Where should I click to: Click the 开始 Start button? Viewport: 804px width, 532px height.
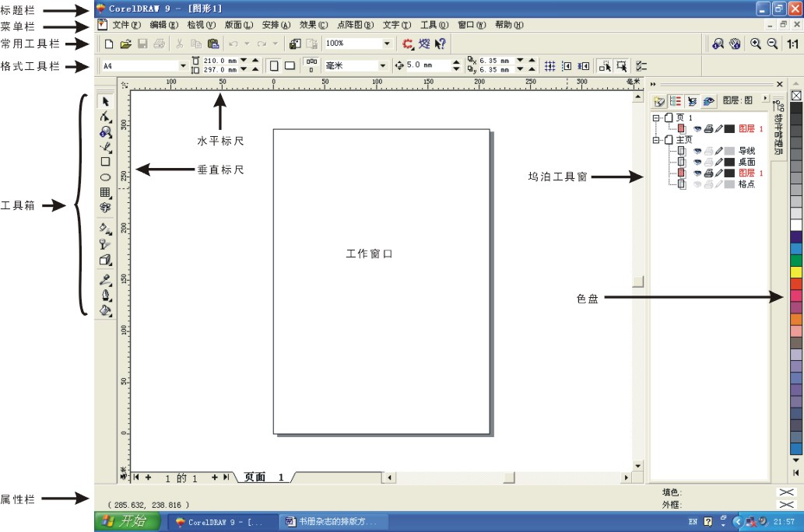click(x=128, y=521)
